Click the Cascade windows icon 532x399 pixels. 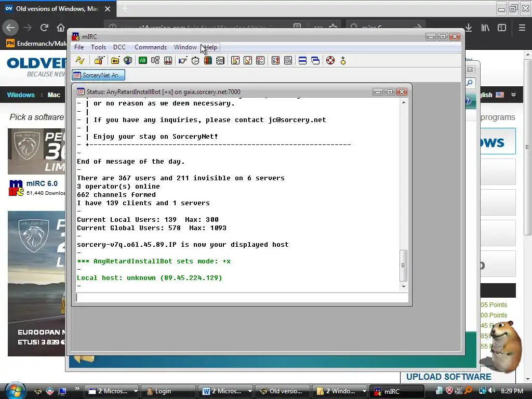pyautogui.click(x=315, y=60)
